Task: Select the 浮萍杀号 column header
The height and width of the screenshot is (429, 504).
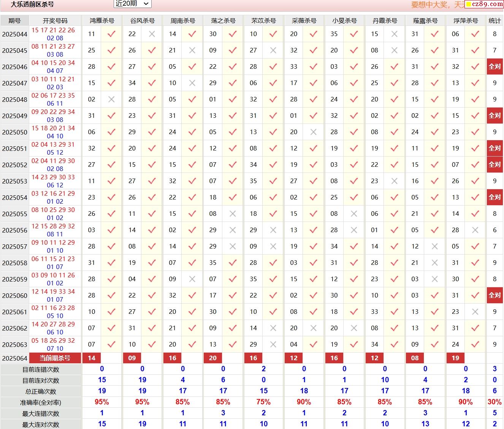Action: 466,21
